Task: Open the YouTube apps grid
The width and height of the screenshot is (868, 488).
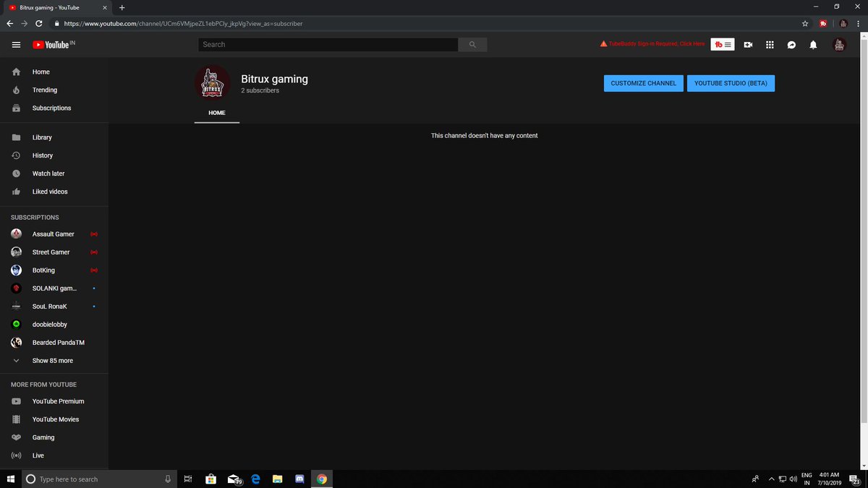Action: pyautogui.click(x=770, y=45)
